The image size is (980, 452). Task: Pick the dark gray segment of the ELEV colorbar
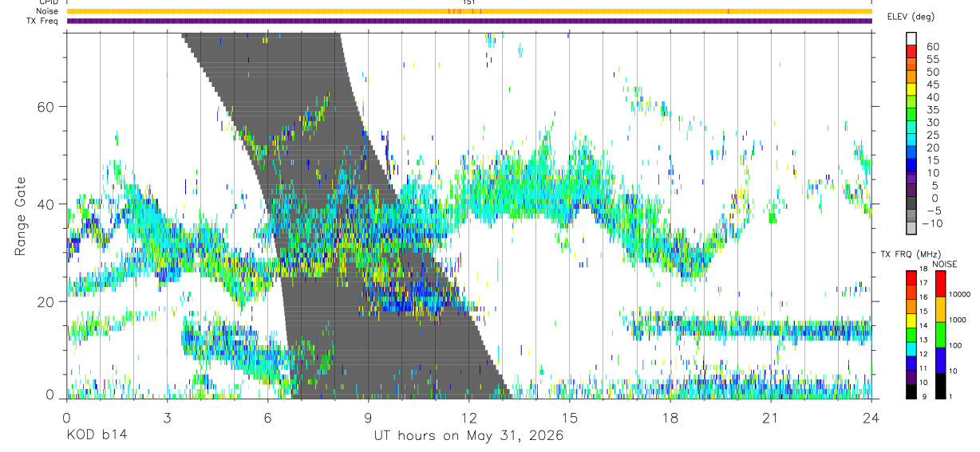(x=911, y=202)
